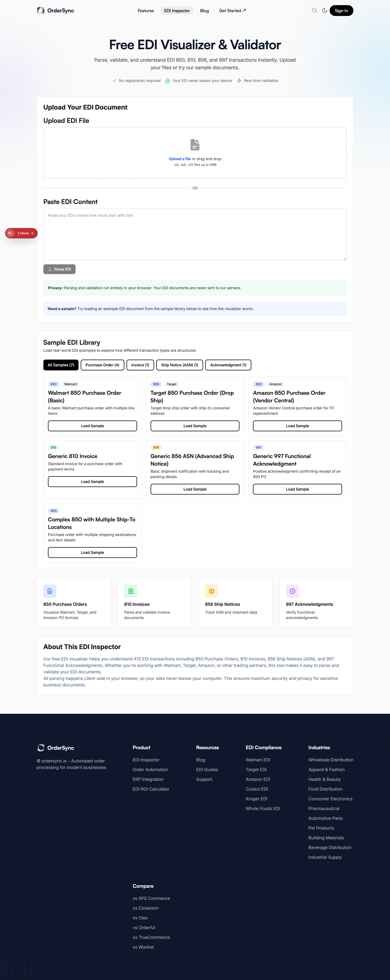Open footer Order Automation link
Screen dimensions: 390x980
pos(150,770)
